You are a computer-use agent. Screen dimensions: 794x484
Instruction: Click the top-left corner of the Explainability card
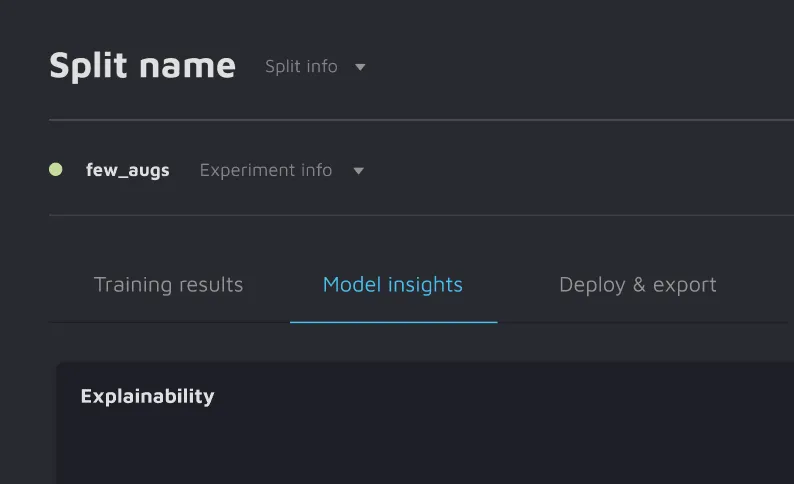(62, 367)
